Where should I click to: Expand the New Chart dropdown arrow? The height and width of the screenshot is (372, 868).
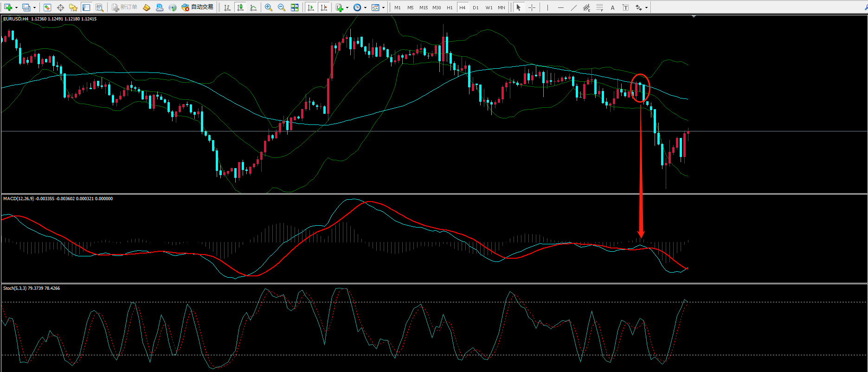pos(16,7)
